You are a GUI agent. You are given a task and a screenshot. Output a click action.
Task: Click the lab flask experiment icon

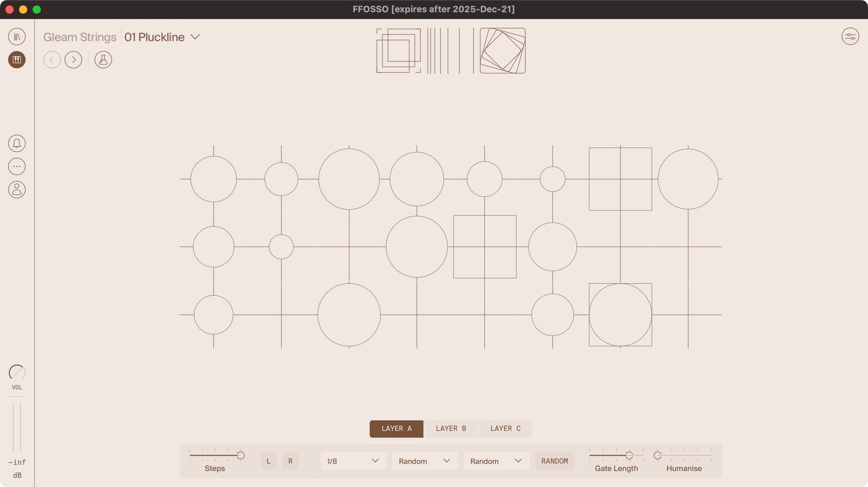click(x=103, y=60)
